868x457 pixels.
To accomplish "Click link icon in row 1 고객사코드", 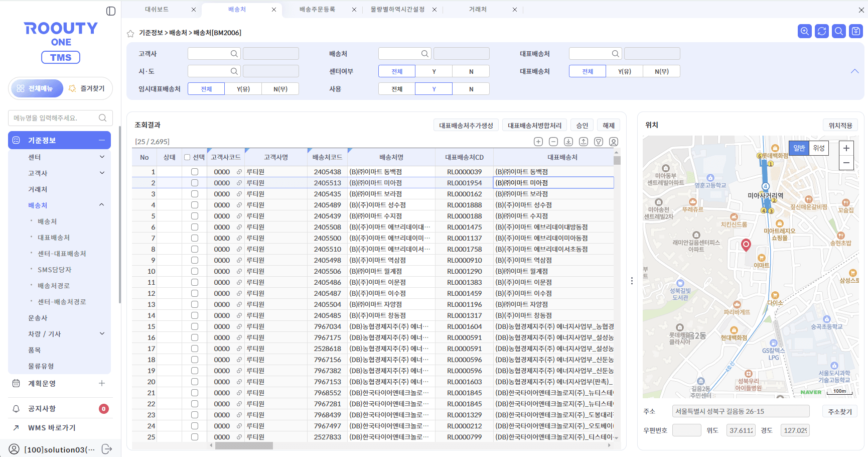I will [x=239, y=172].
